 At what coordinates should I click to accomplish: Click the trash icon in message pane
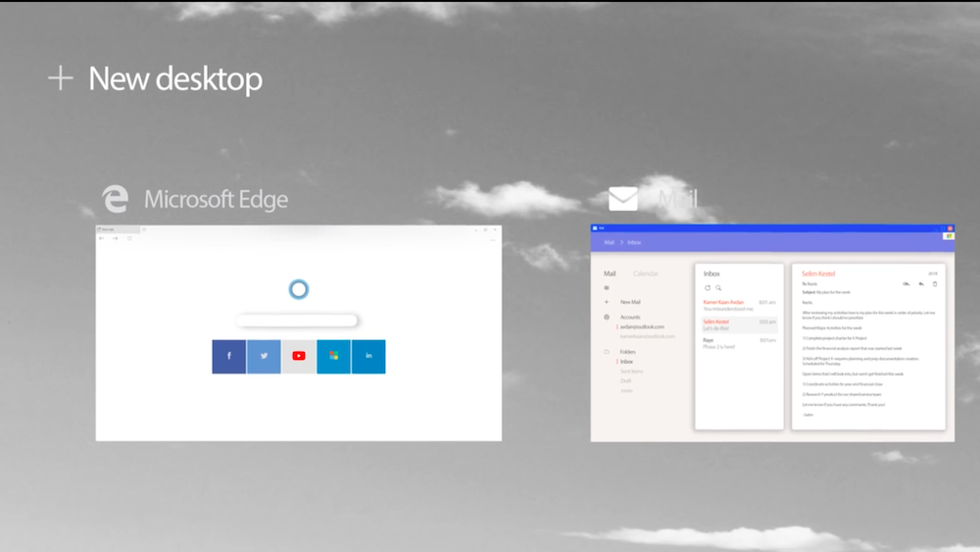pos(935,283)
